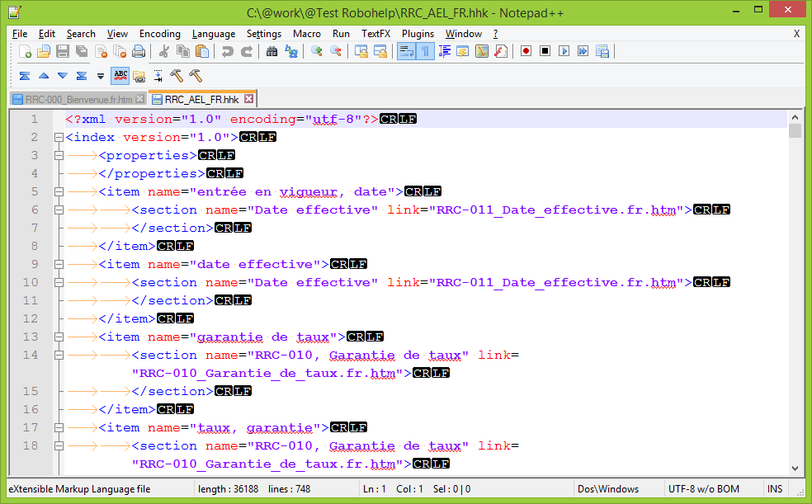Open the small black dropdown arrow
The height and width of the screenshot is (504, 812).
[101, 76]
